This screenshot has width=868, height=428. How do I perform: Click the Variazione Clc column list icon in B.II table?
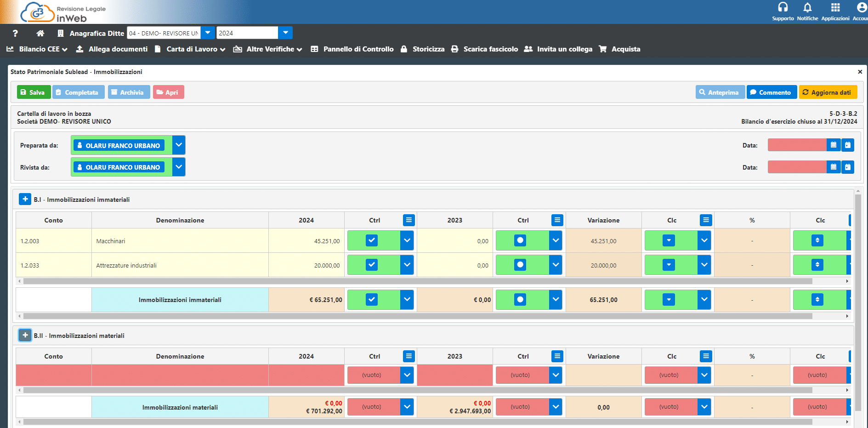[706, 356]
